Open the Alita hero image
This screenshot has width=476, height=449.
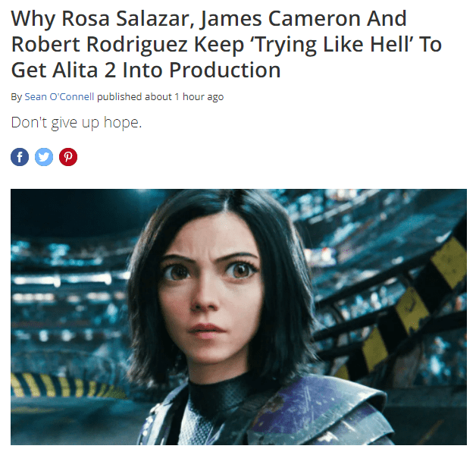coord(239,317)
